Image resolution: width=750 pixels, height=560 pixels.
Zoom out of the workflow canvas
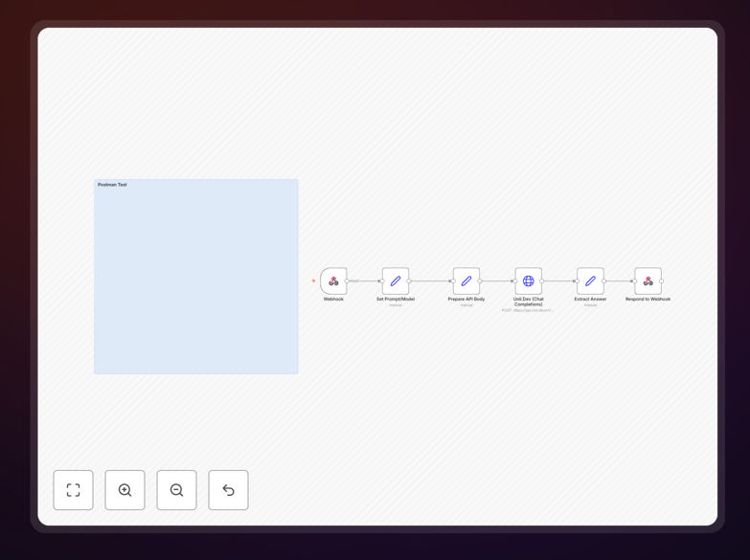click(x=176, y=490)
